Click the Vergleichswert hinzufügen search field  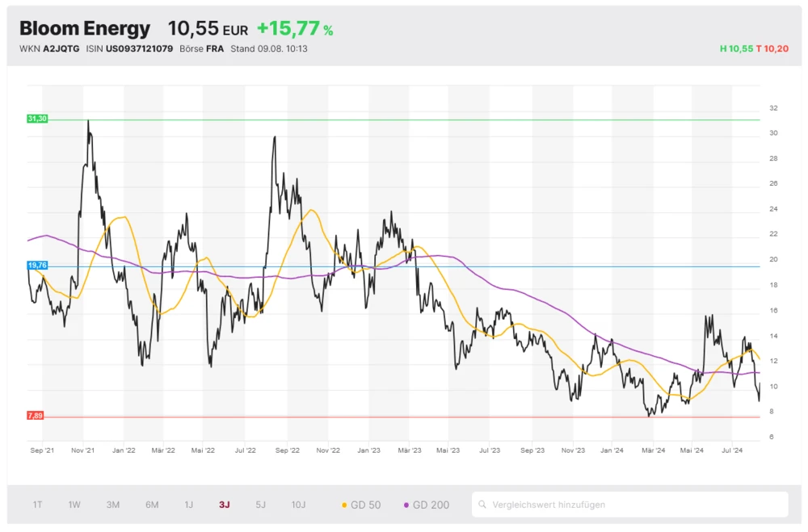[x=629, y=505]
